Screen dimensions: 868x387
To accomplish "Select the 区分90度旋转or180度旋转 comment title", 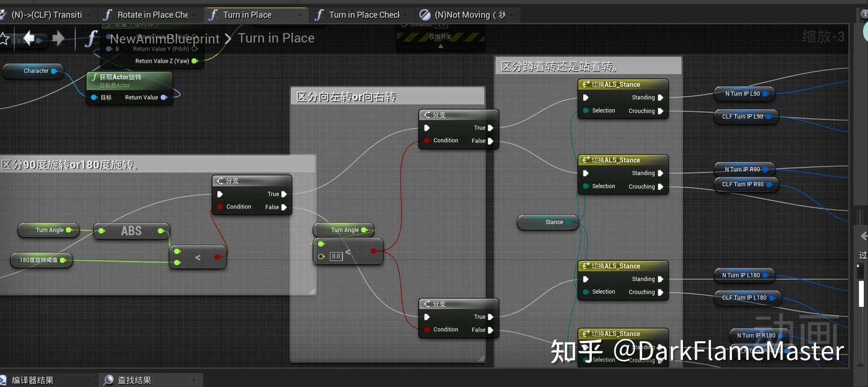I will coord(70,165).
